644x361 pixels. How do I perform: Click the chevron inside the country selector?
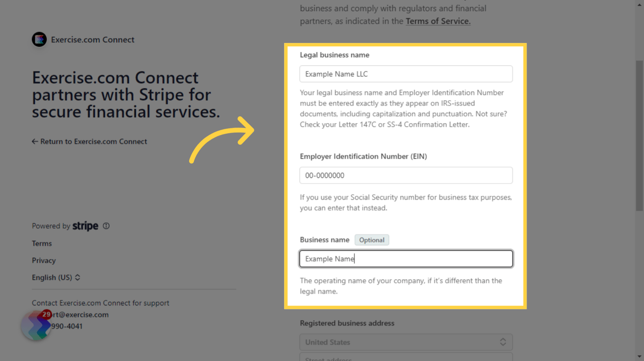(504, 342)
